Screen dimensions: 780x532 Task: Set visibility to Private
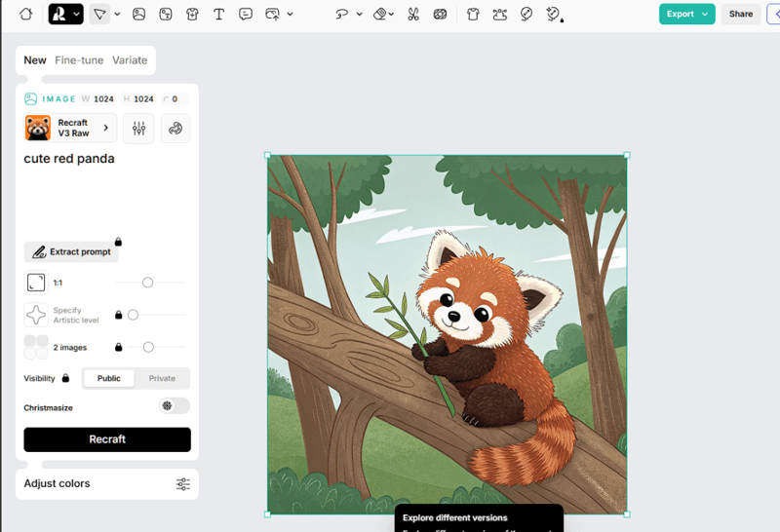[162, 378]
